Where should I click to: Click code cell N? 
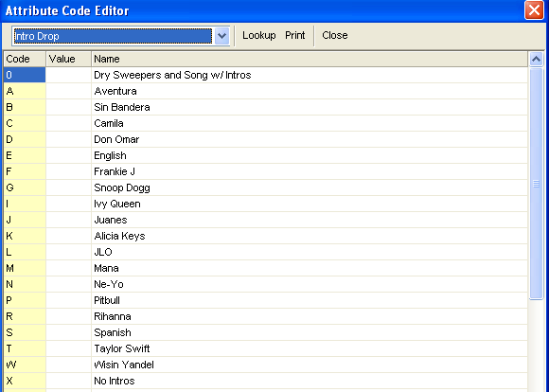(25, 284)
